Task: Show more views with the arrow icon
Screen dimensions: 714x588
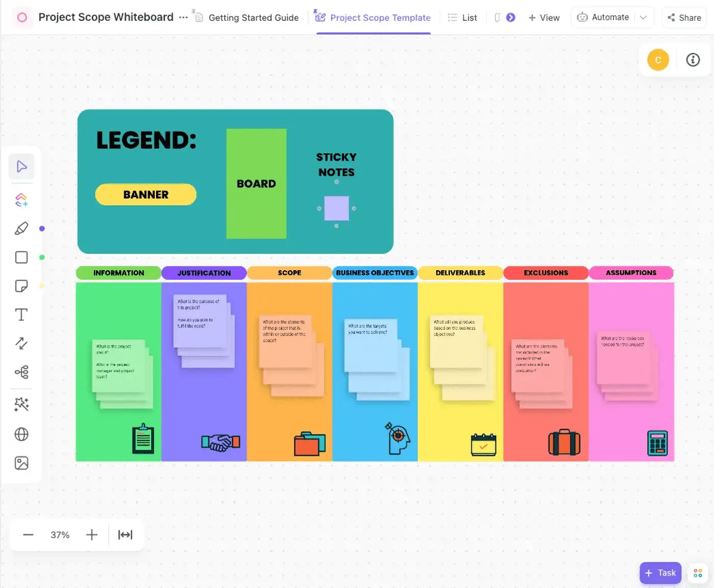Action: 511,17
